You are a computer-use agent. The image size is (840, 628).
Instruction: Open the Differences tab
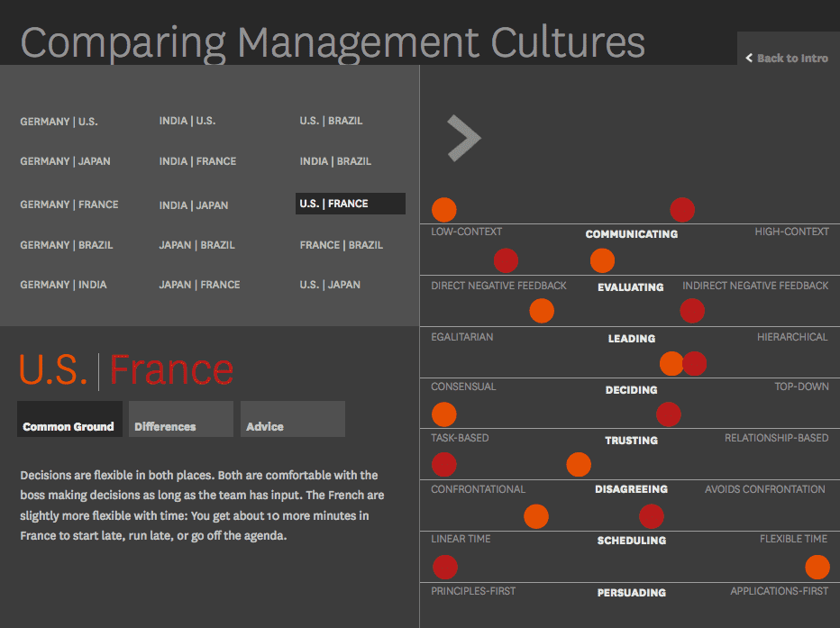(180, 420)
